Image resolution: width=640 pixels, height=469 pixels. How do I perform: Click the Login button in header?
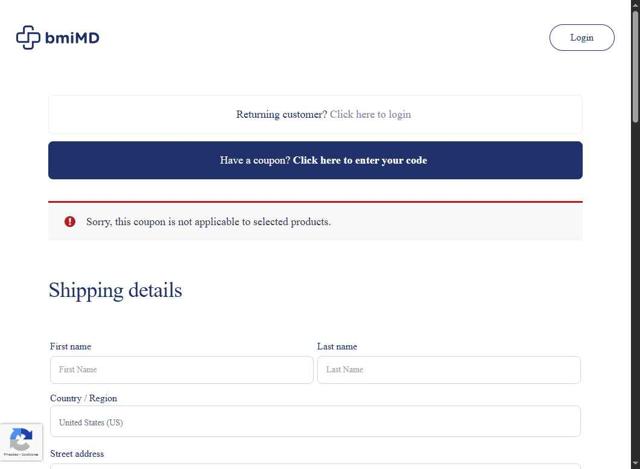tap(582, 38)
